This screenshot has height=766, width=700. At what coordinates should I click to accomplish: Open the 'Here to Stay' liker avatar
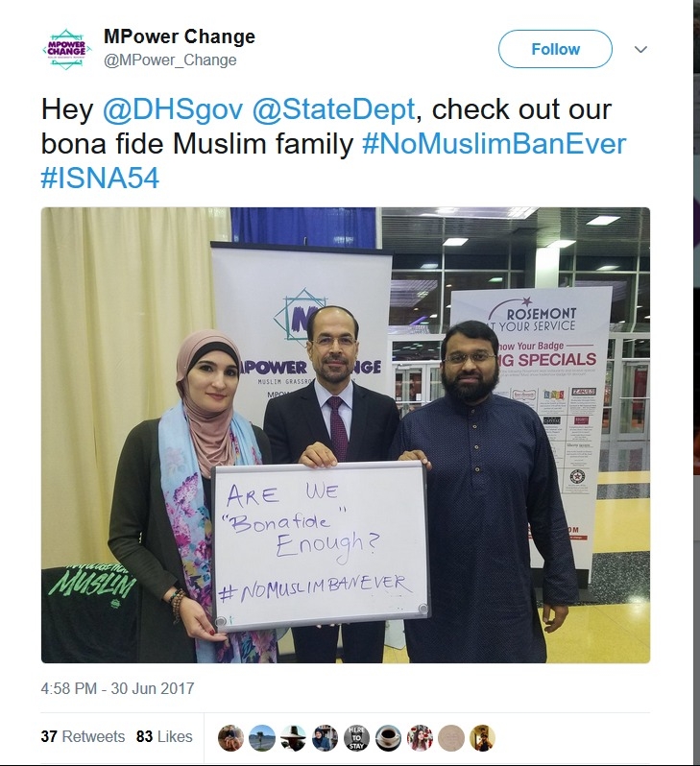coord(357,737)
